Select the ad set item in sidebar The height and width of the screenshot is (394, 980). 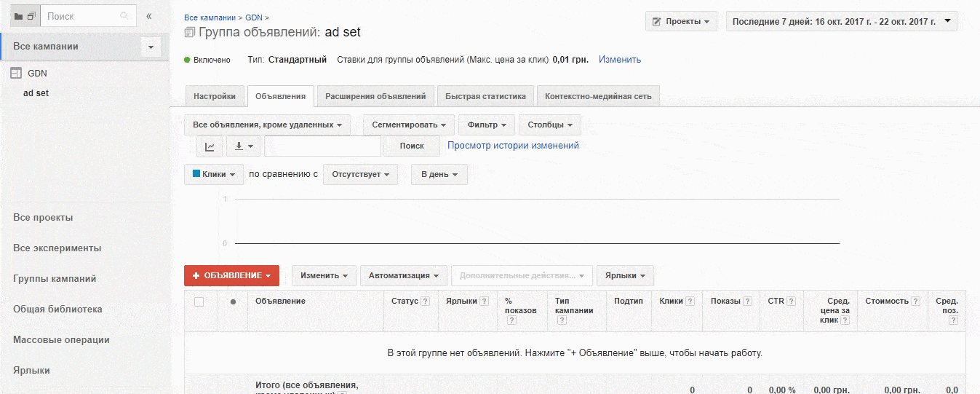coord(36,93)
